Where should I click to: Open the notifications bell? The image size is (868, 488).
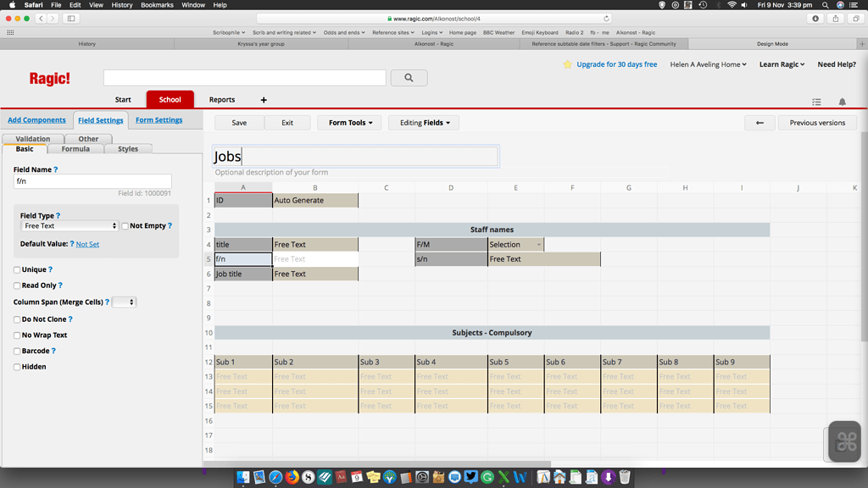pos(842,102)
